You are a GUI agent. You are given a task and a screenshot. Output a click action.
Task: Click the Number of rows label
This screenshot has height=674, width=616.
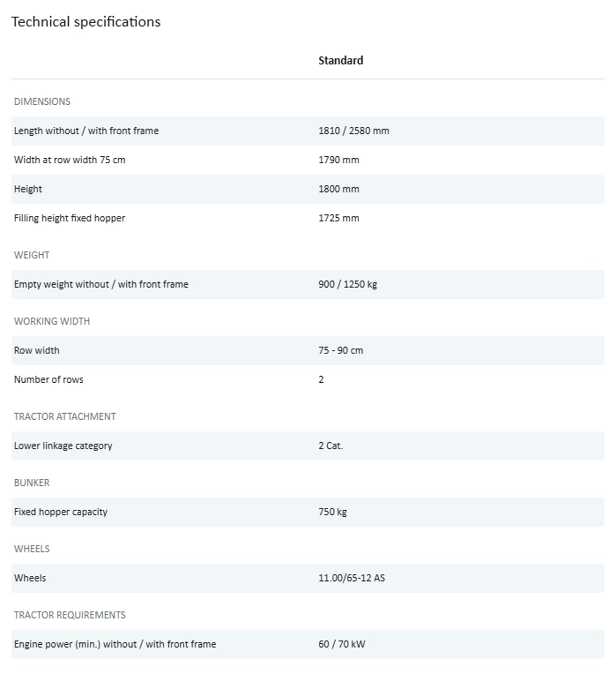pos(48,380)
